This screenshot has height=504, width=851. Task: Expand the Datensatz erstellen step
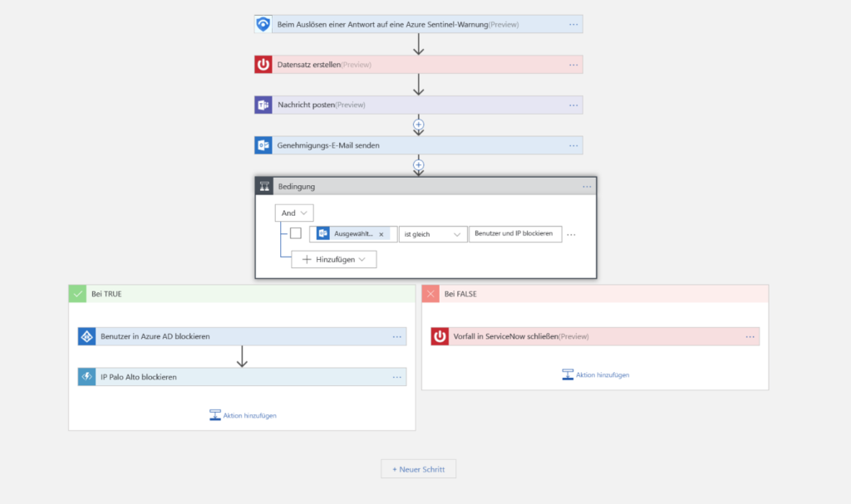point(419,65)
